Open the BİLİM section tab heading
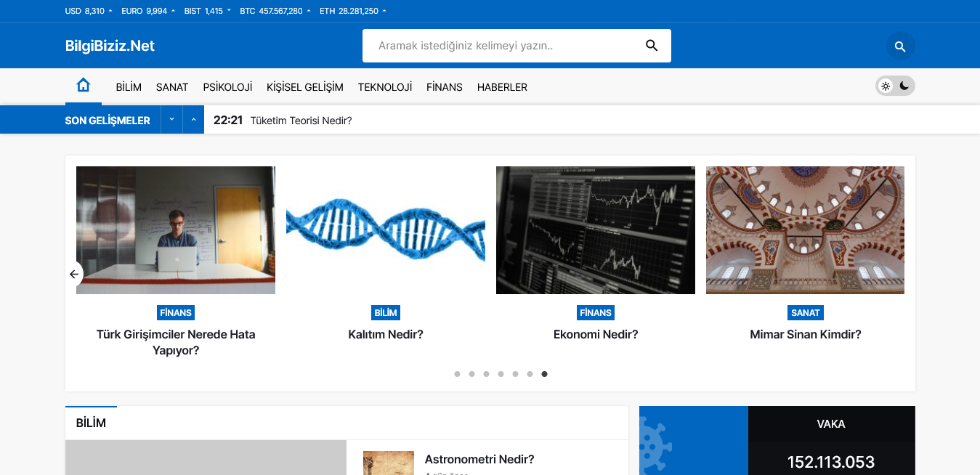 (91, 423)
